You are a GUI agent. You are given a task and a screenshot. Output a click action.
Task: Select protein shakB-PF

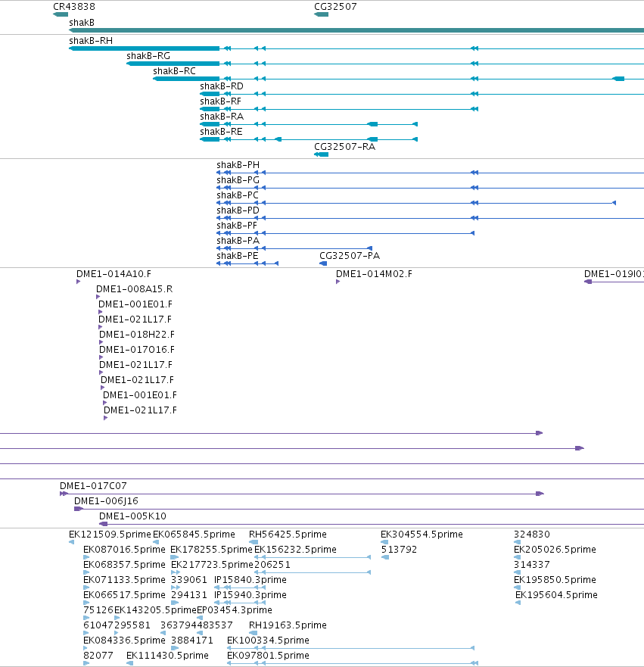pyautogui.click(x=345, y=233)
